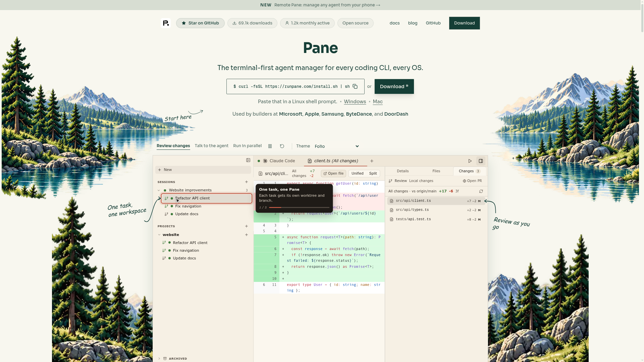644x362 pixels.
Task: Collapse the left sidebar panel icon
Action: coord(248,160)
